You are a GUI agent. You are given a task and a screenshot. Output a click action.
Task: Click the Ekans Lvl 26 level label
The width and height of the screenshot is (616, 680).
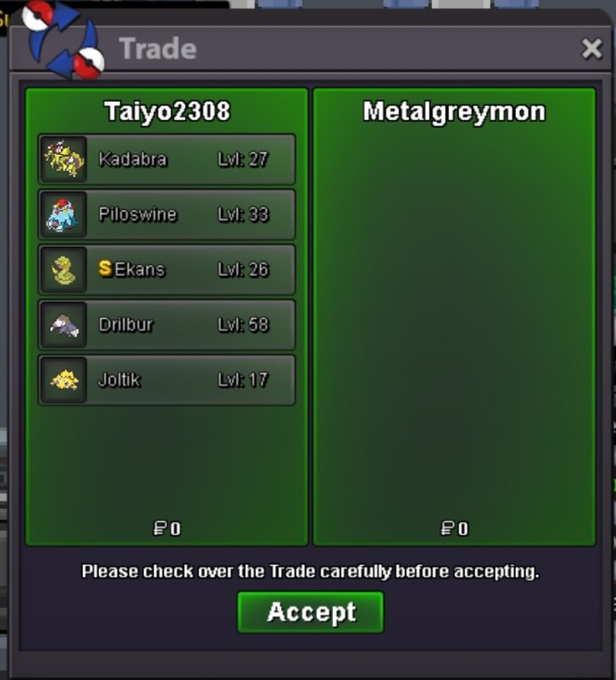click(x=243, y=270)
